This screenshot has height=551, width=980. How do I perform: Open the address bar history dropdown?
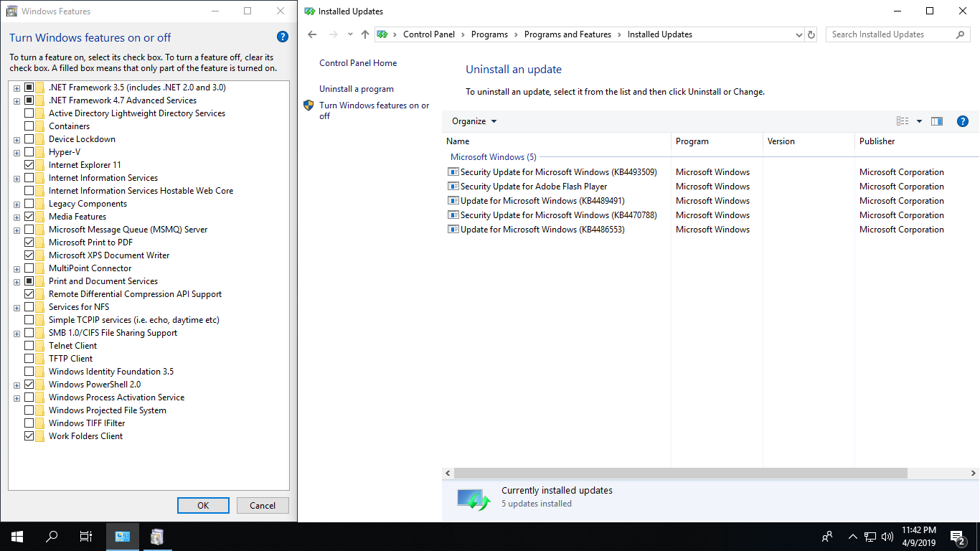pos(799,34)
